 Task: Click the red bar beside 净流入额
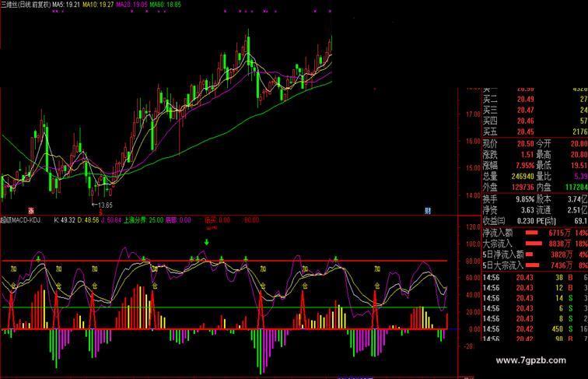pyautogui.click(x=532, y=233)
